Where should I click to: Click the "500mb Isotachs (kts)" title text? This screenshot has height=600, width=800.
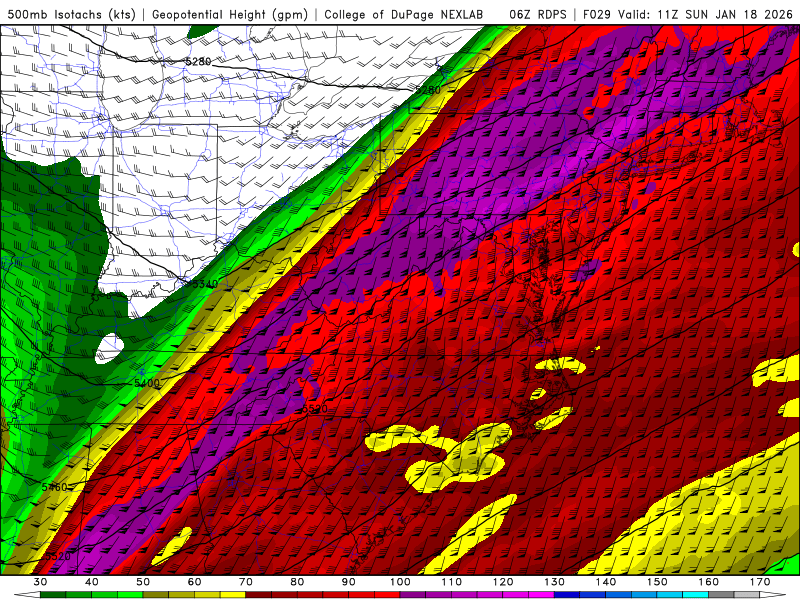[71, 15]
